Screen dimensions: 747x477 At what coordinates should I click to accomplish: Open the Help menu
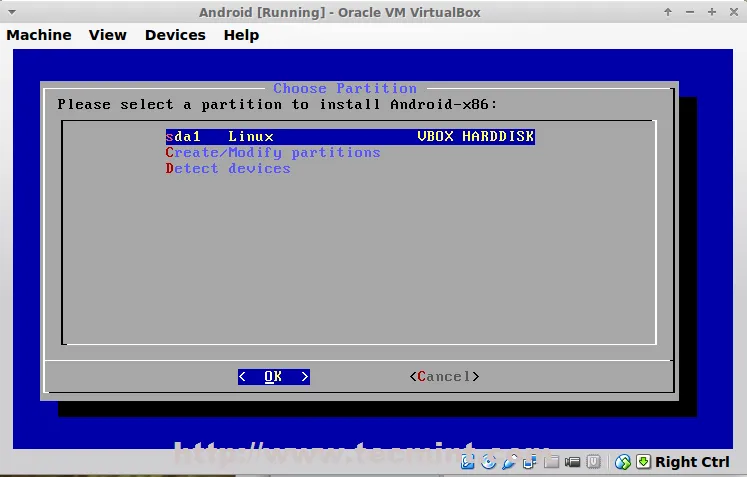tap(241, 35)
